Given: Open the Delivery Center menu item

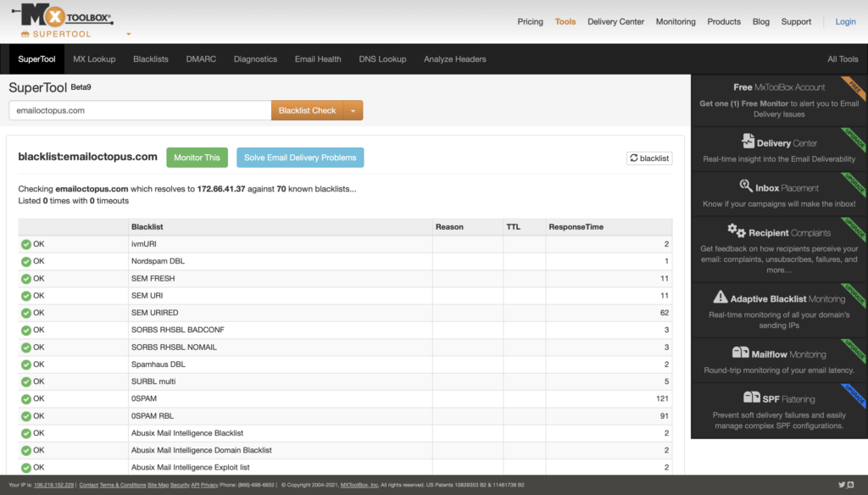Looking at the screenshot, I should pyautogui.click(x=615, y=22).
